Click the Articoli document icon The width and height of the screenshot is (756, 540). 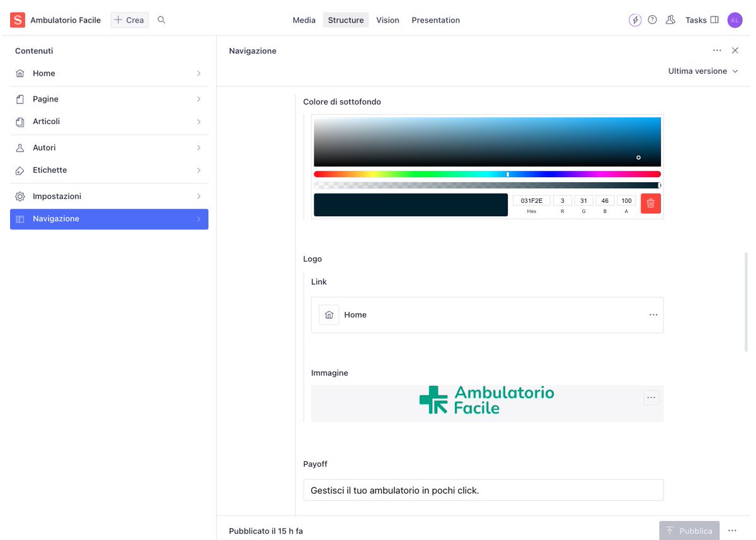click(x=21, y=121)
